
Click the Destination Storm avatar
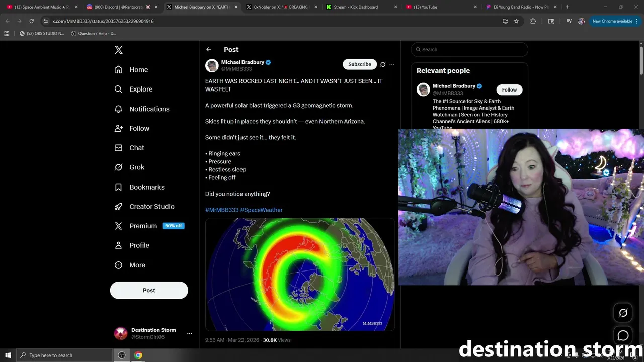point(121,333)
